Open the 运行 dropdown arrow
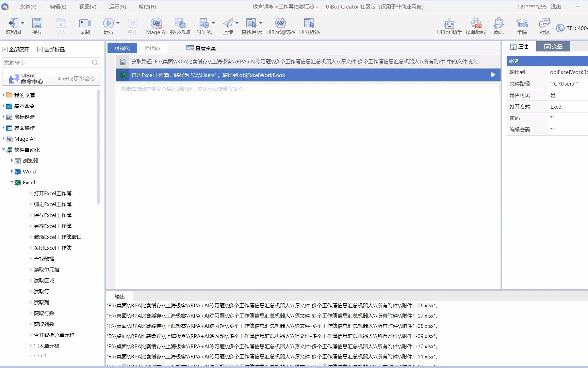This screenshot has width=588, height=368. click(118, 23)
